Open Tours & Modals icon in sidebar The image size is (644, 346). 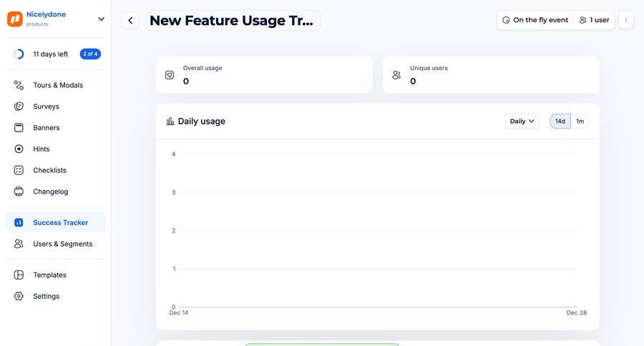pos(19,85)
